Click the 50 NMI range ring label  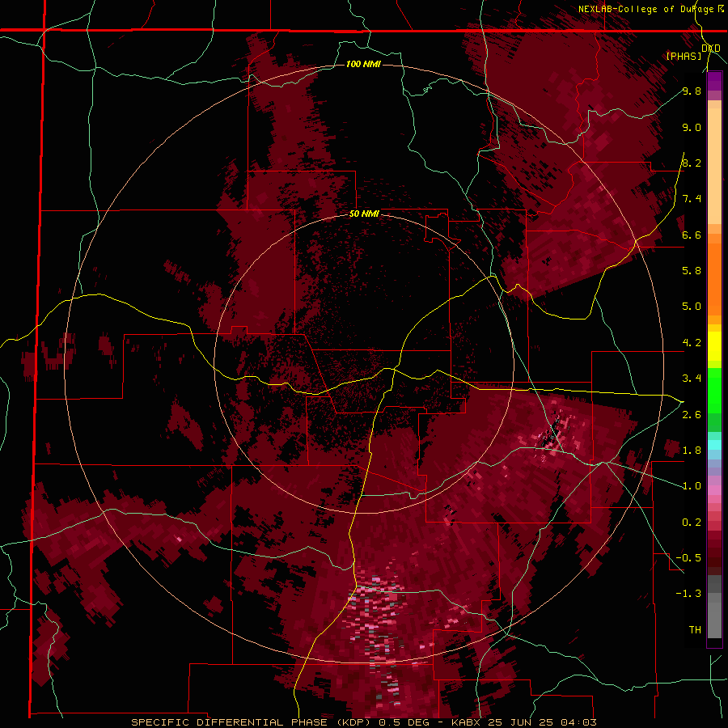pos(364,214)
